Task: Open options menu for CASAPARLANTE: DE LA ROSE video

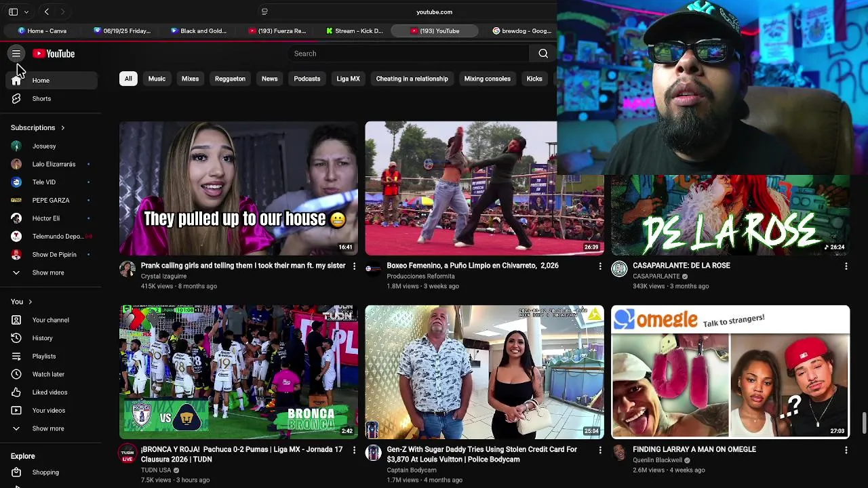Action: 846,266
